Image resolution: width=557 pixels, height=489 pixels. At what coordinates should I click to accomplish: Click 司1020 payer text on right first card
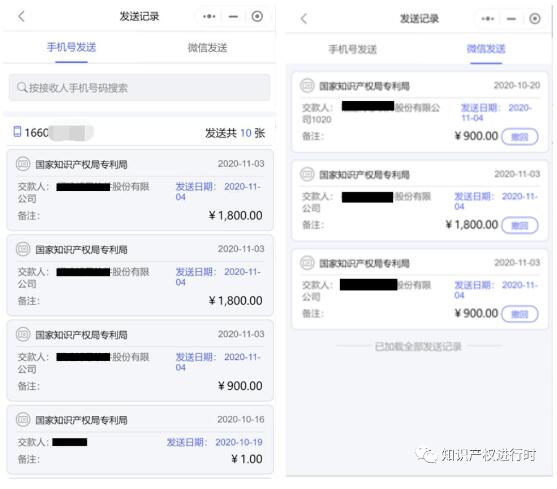click(x=317, y=119)
